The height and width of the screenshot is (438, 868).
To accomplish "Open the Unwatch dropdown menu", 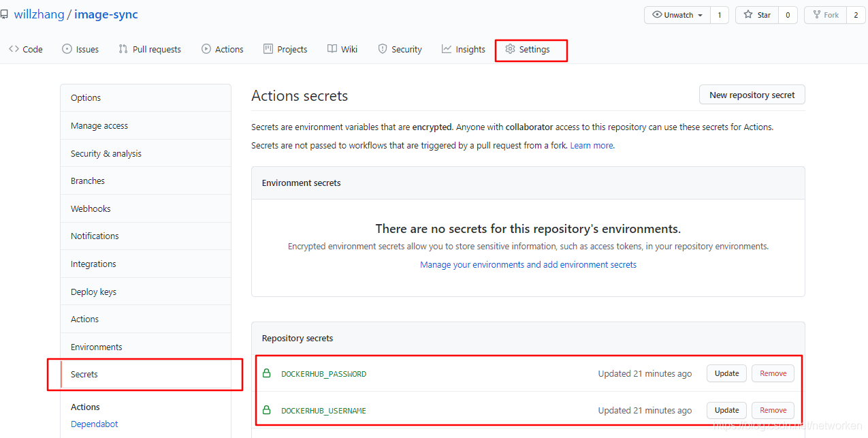I will 677,15.
